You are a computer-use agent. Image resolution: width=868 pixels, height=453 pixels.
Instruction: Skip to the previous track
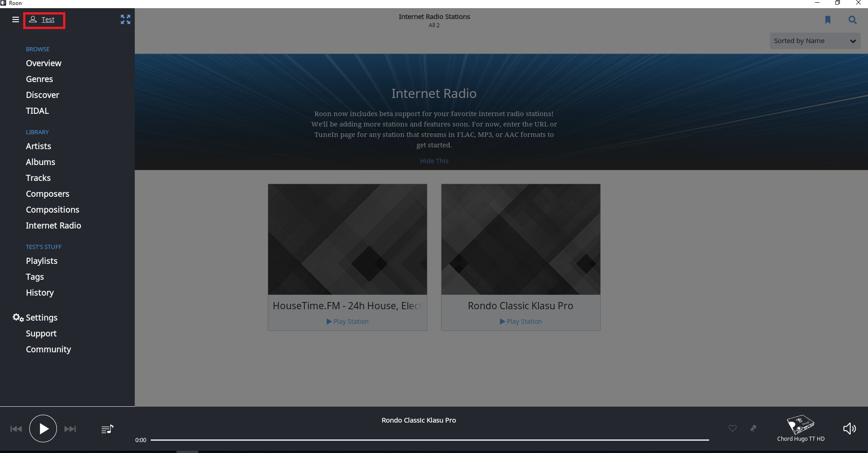[x=16, y=429]
